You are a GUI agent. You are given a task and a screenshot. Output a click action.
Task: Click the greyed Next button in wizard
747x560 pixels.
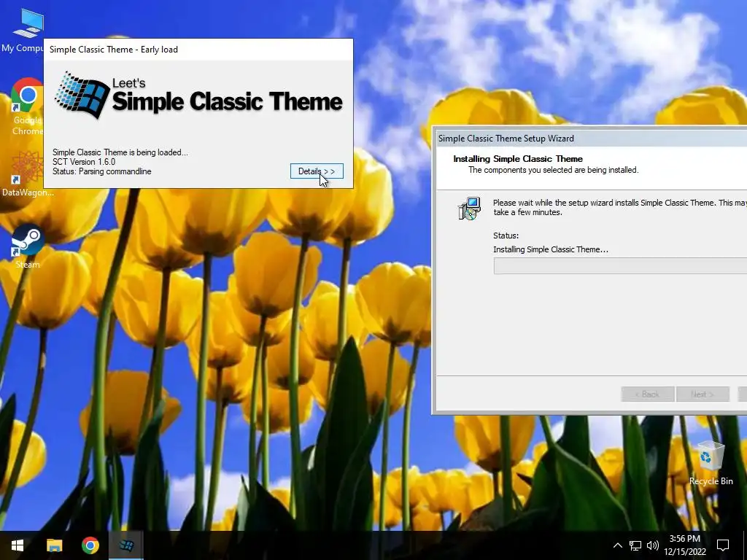pos(703,394)
